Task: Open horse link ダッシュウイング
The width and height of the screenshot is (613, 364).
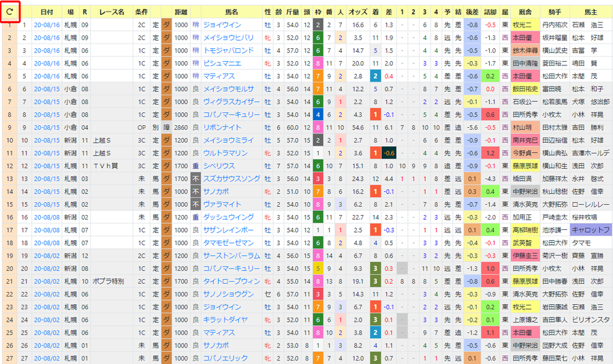Action: coord(228,217)
